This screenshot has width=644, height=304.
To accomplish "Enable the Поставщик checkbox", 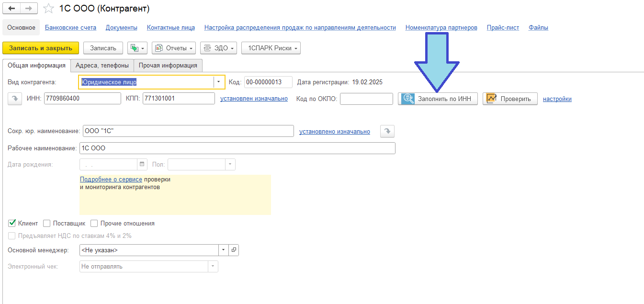I will point(47,223).
